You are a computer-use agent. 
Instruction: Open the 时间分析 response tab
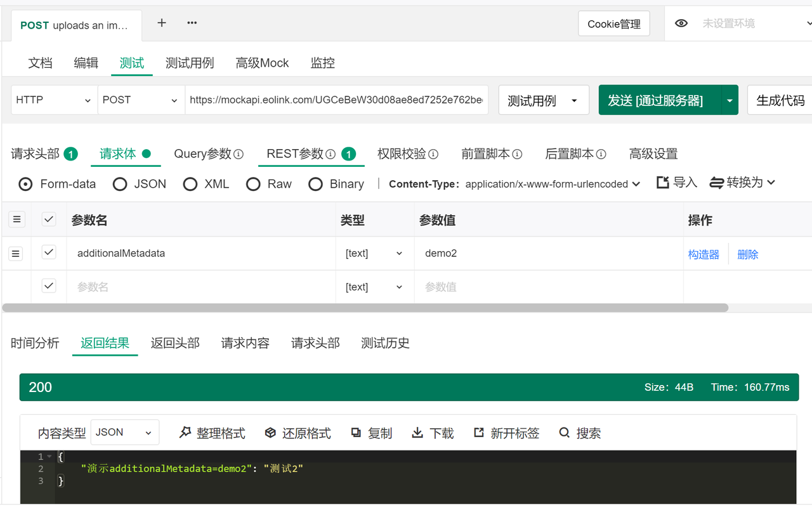(35, 343)
